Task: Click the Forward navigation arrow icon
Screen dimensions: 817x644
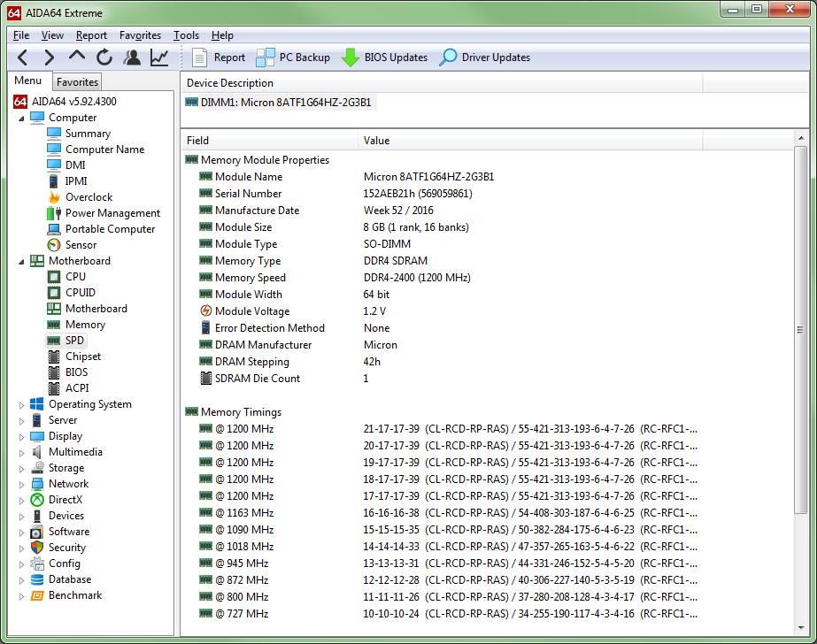Action: [x=50, y=57]
